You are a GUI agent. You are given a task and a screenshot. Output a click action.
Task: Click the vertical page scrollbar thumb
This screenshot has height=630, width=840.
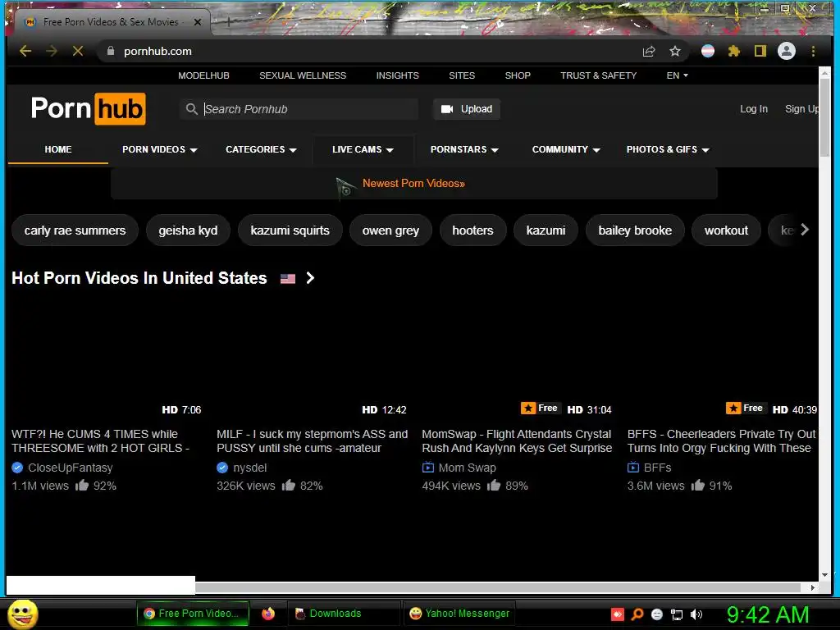point(824,118)
